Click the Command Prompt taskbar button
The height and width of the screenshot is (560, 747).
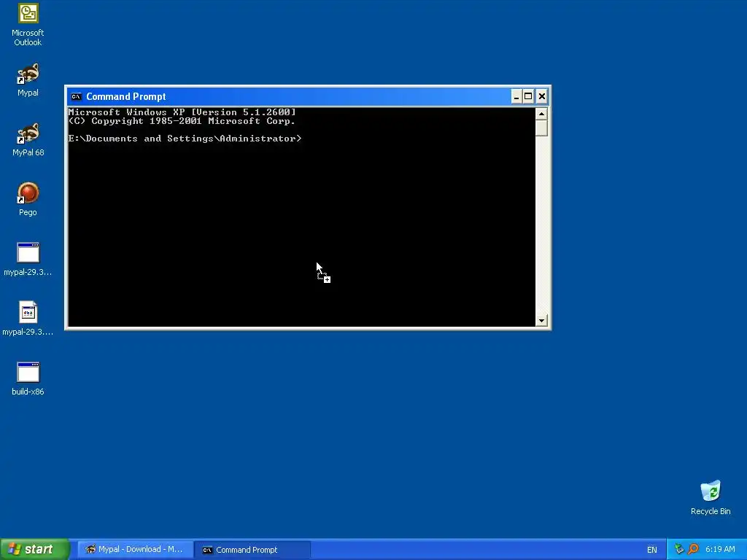(252, 550)
